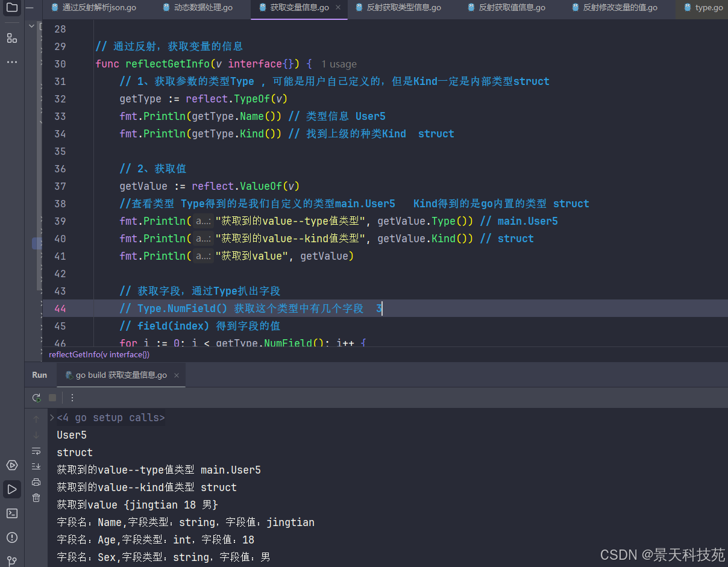728x567 pixels.
Task: Switch to the 动态数据处理.go editor tab
Action: (x=198, y=8)
